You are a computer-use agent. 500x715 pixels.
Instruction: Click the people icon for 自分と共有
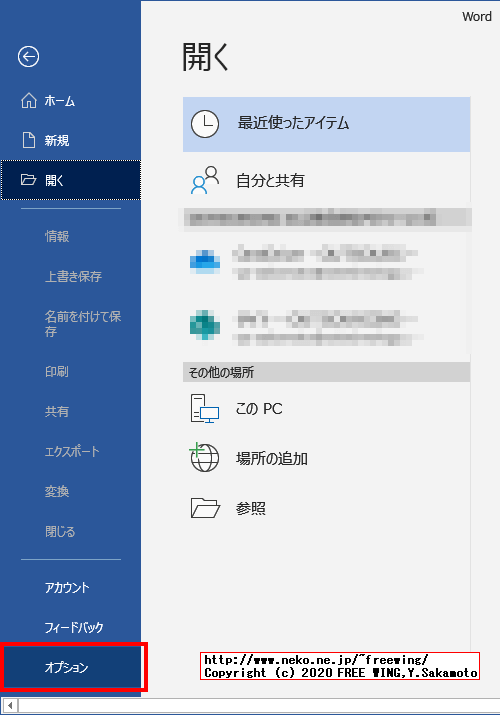click(205, 181)
